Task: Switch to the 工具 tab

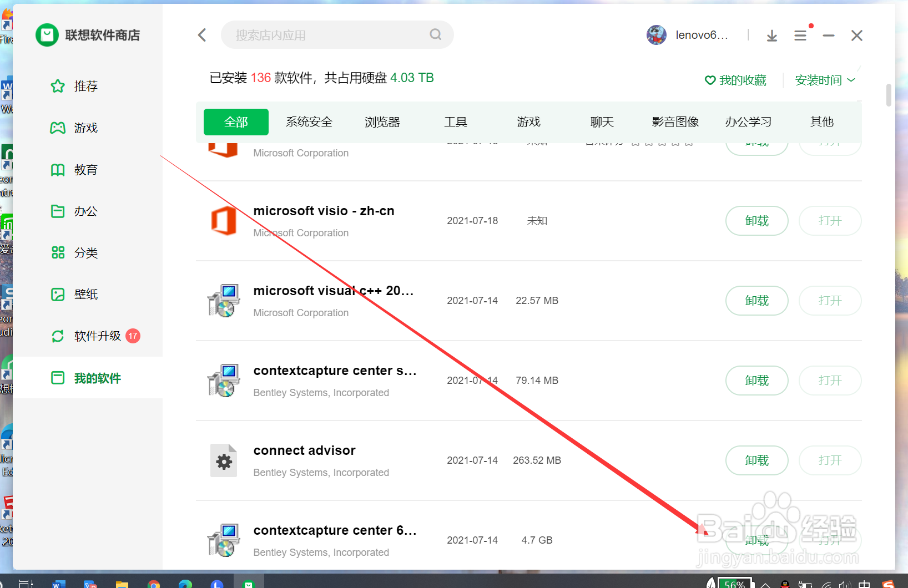Action: 456,122
